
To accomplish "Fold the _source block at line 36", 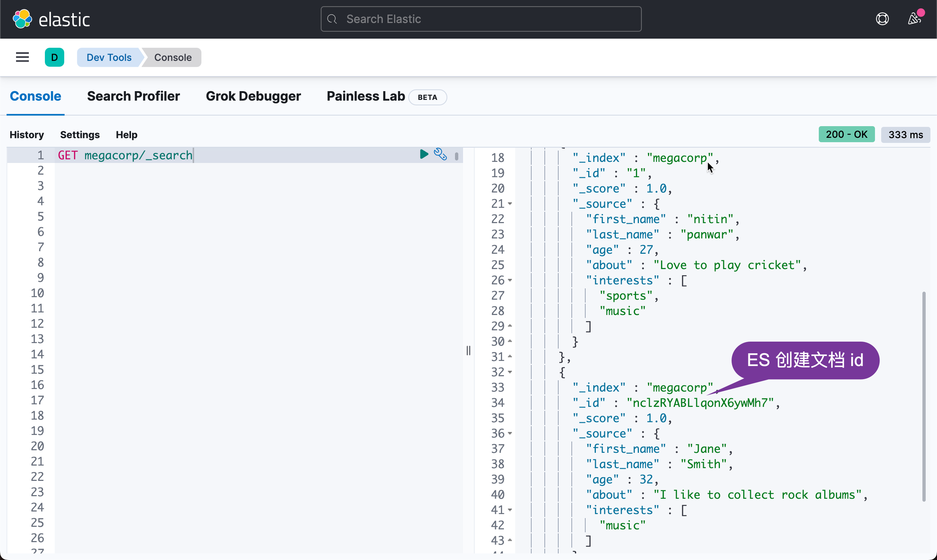I will click(x=509, y=433).
